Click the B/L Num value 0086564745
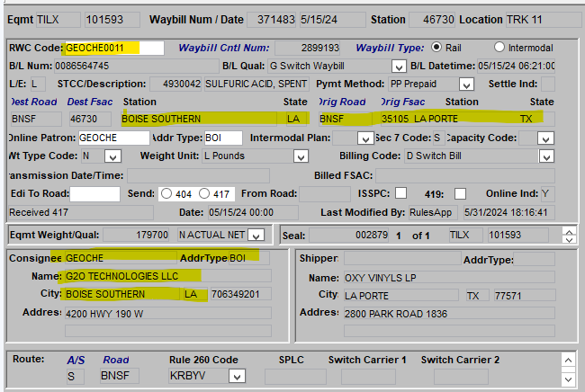Screen dimensions: 585x392 (x=137, y=66)
